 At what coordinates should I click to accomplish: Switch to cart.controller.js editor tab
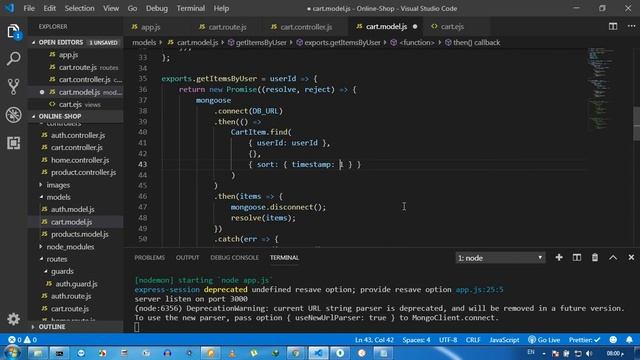pyautogui.click(x=306, y=27)
